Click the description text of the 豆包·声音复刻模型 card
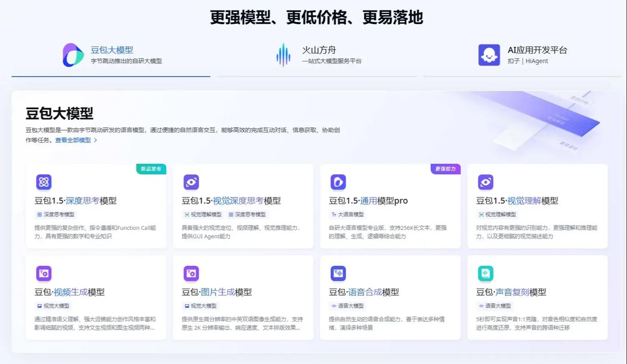 tap(537, 324)
